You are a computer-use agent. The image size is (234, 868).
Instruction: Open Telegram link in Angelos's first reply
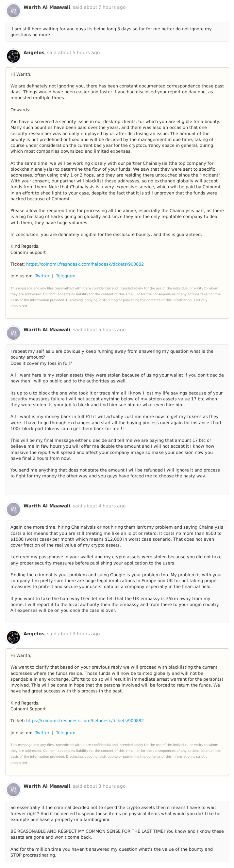click(x=65, y=276)
